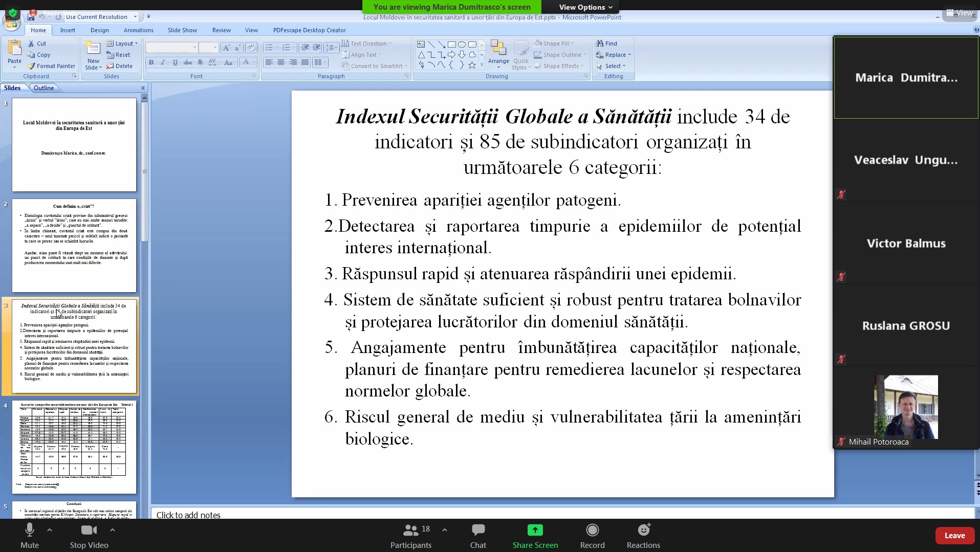
Task: Toggle Align Text Left
Action: coord(269,62)
